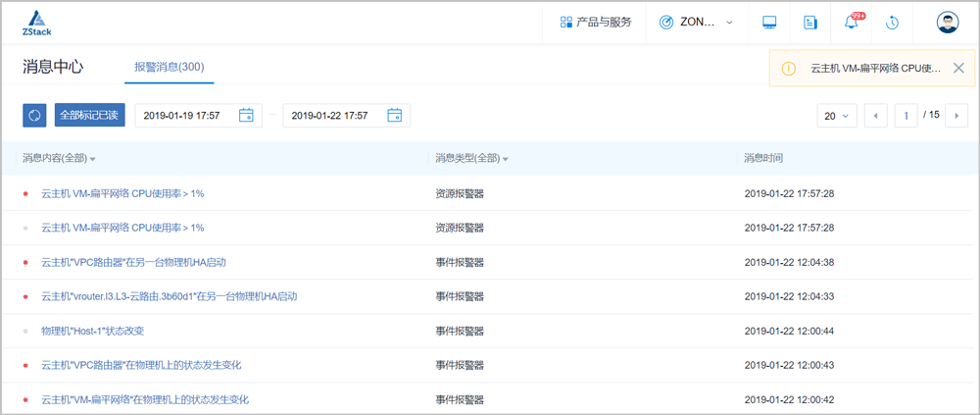
Task: Click the history clock icon
Action: pyautogui.click(x=892, y=23)
